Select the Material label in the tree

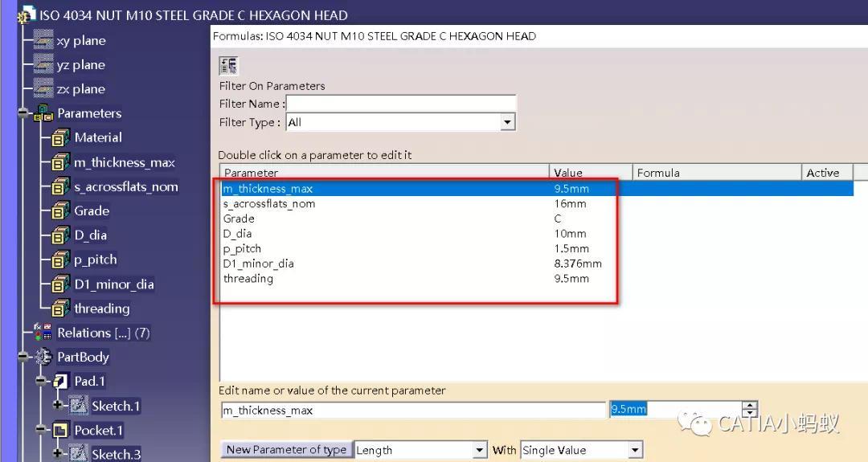(x=98, y=137)
